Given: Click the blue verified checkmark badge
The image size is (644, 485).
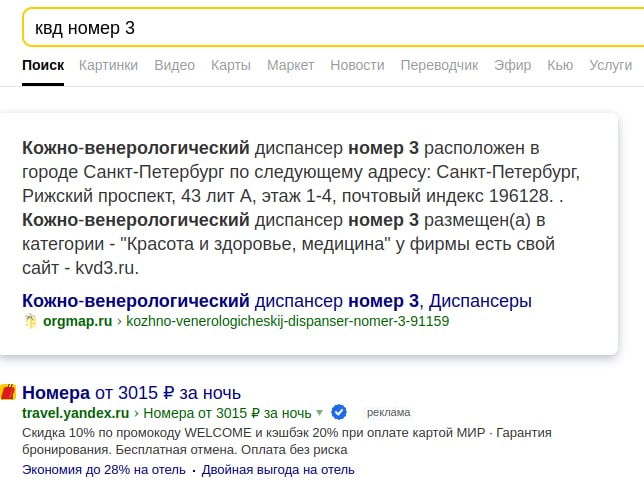Looking at the screenshot, I should 339,412.
